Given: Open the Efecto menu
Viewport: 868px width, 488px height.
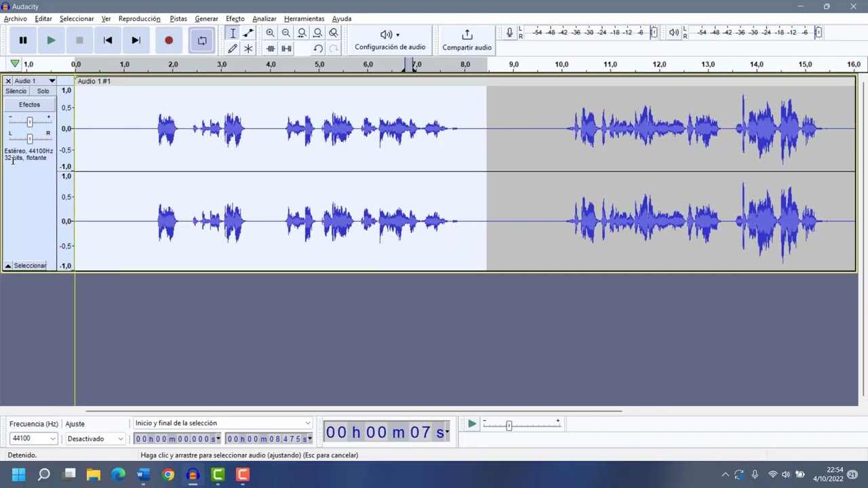Looking at the screenshot, I should pos(235,19).
